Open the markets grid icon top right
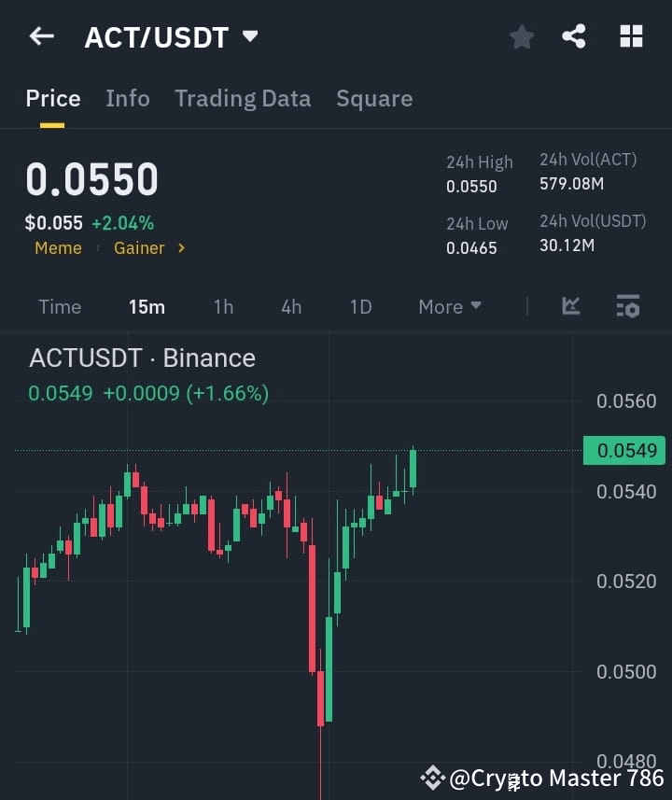This screenshot has width=672, height=800. tap(631, 36)
